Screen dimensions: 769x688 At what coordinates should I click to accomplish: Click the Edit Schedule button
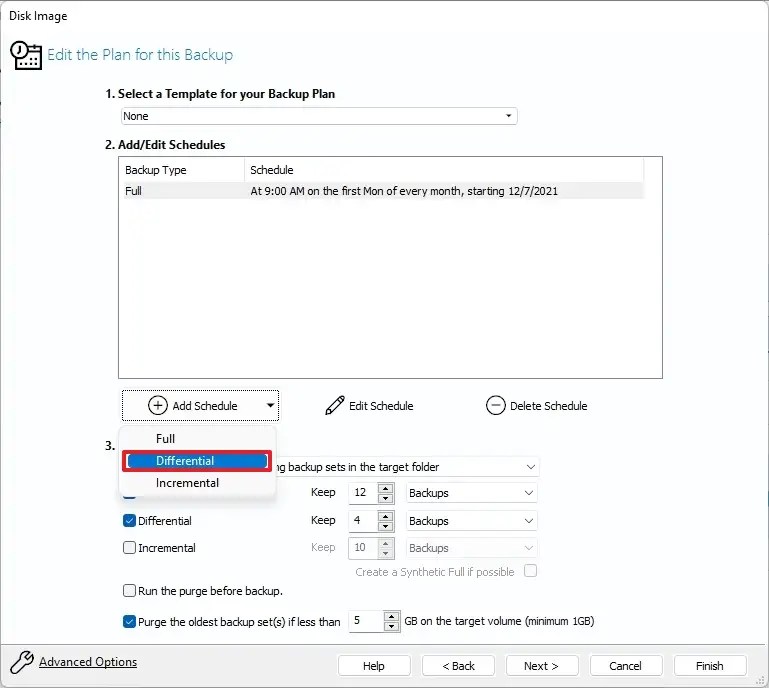pyautogui.click(x=369, y=406)
